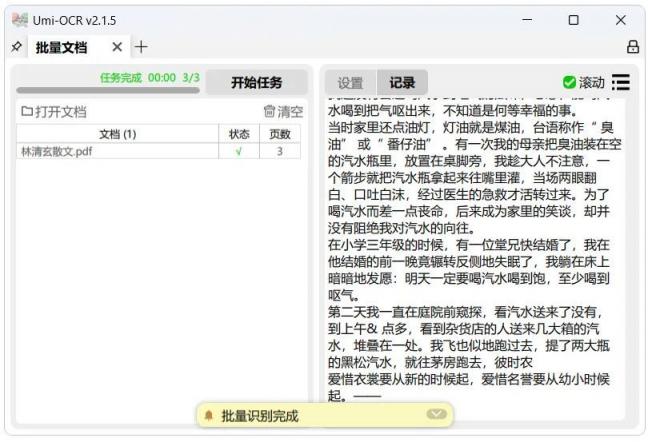Click inside the OCR result text area

(x=470, y=250)
